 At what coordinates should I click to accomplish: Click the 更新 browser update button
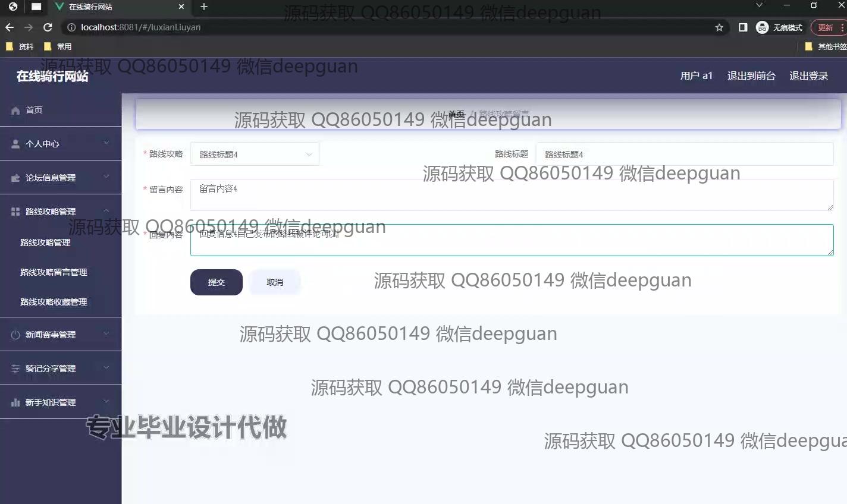826,27
